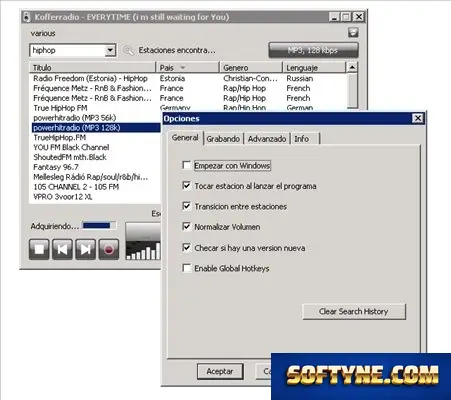Click the magnifier search stations icon

click(128, 50)
